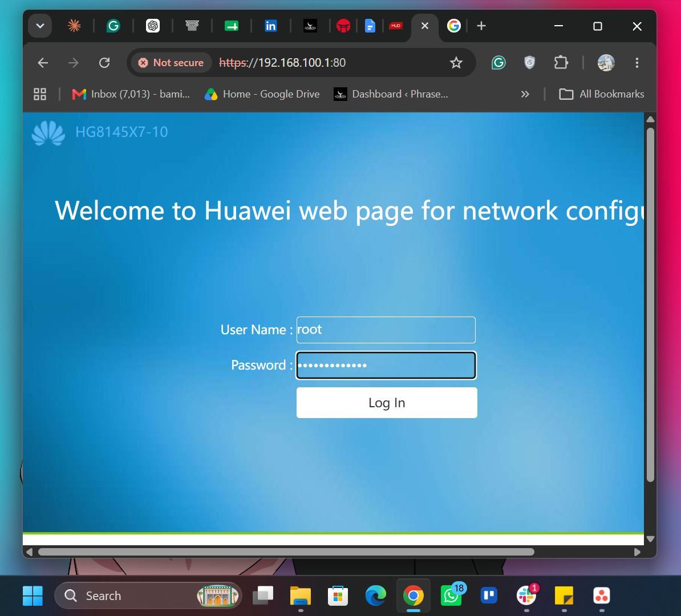Image resolution: width=681 pixels, height=616 pixels.
Task: Close the active router login tab
Action: (x=425, y=26)
